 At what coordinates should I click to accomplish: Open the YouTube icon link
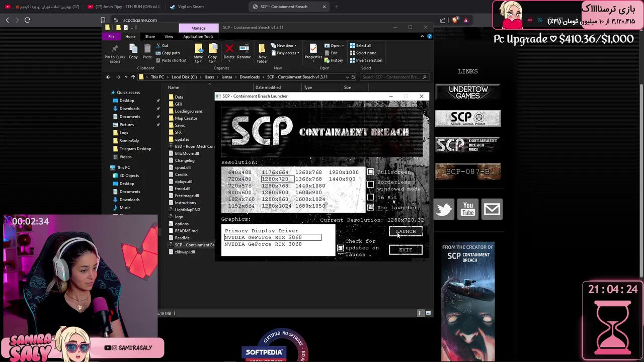[x=468, y=209]
